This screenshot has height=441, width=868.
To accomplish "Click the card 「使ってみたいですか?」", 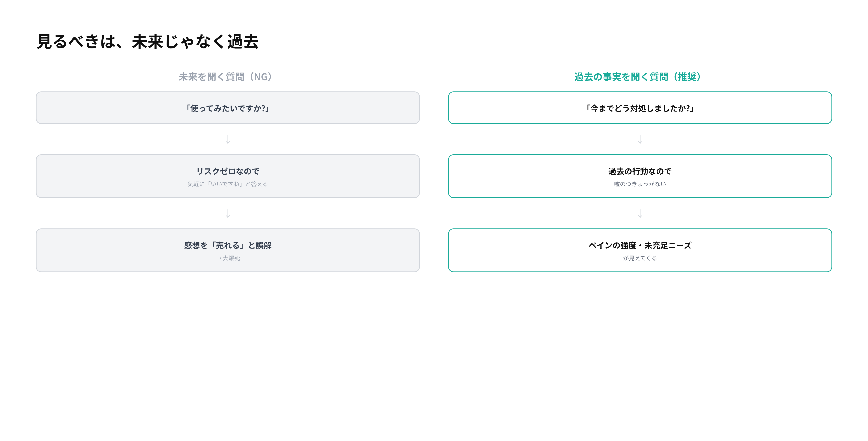I will (228, 108).
